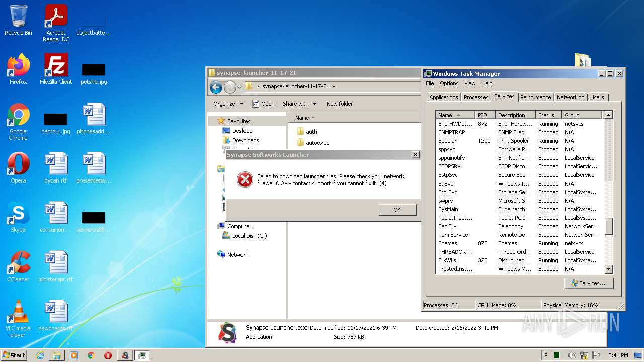Open View menu in Task Manager
This screenshot has width=644, height=362.
click(470, 83)
